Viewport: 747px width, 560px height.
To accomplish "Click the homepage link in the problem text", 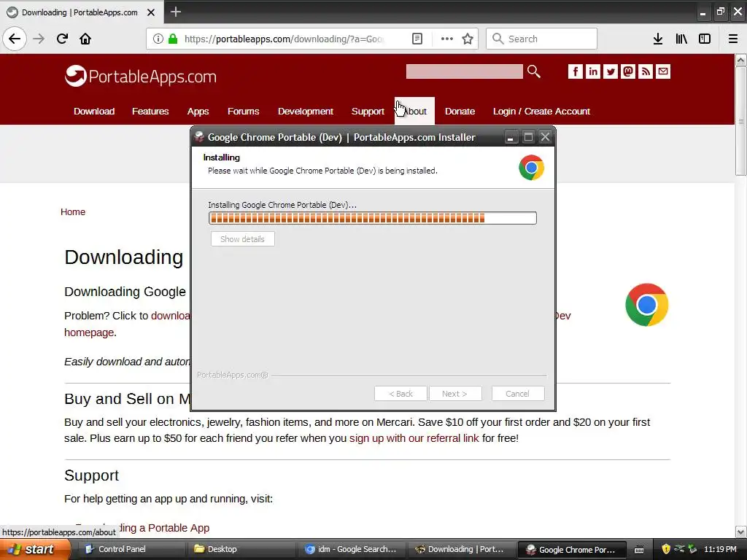I will (89, 332).
